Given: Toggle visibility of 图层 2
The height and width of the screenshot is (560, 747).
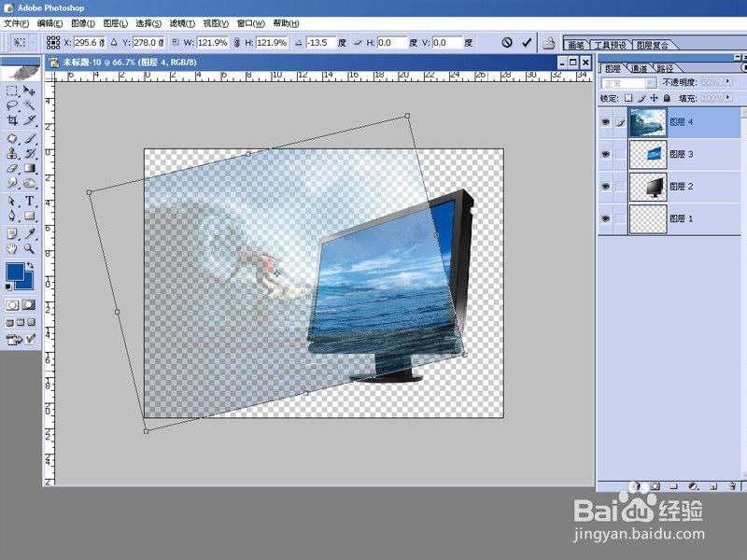Looking at the screenshot, I should coord(606,186).
